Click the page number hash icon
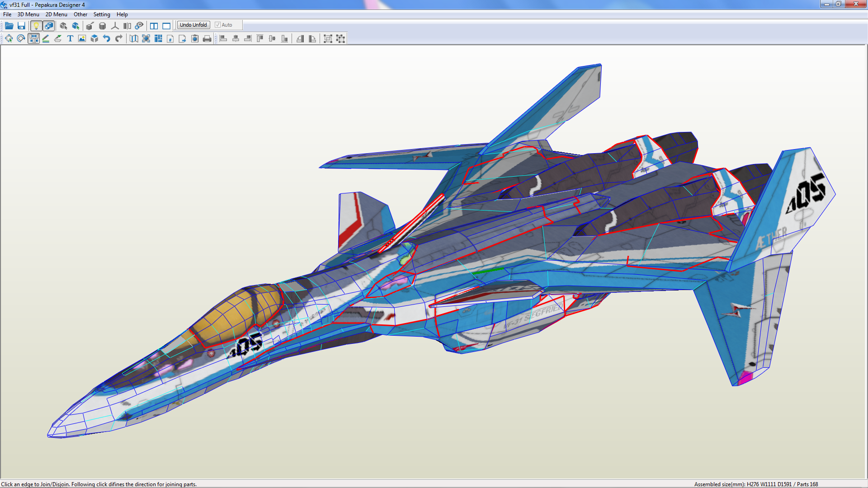This screenshot has height=488, width=868. (170, 38)
